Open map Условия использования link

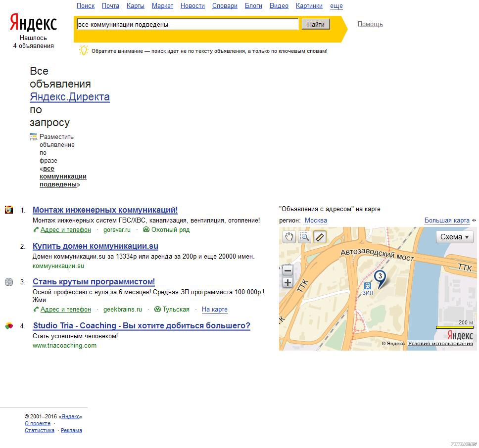point(440,344)
